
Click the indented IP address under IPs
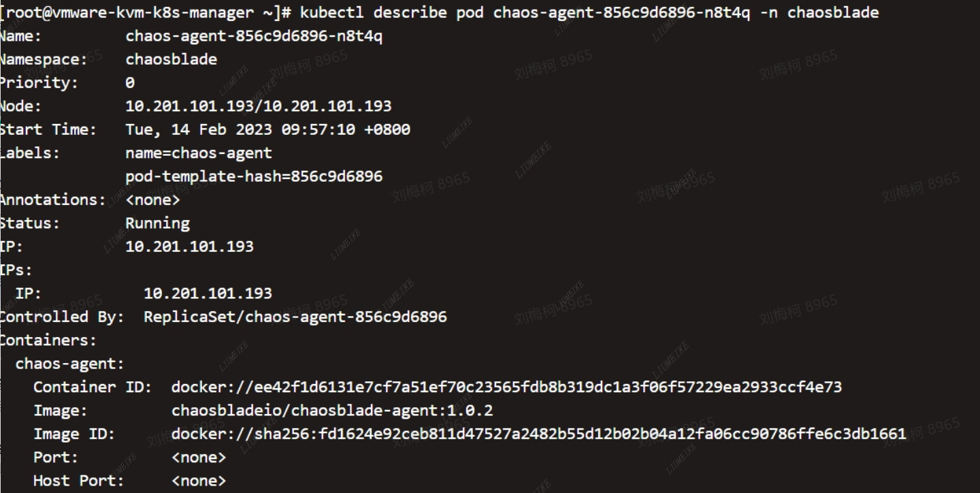point(208,293)
